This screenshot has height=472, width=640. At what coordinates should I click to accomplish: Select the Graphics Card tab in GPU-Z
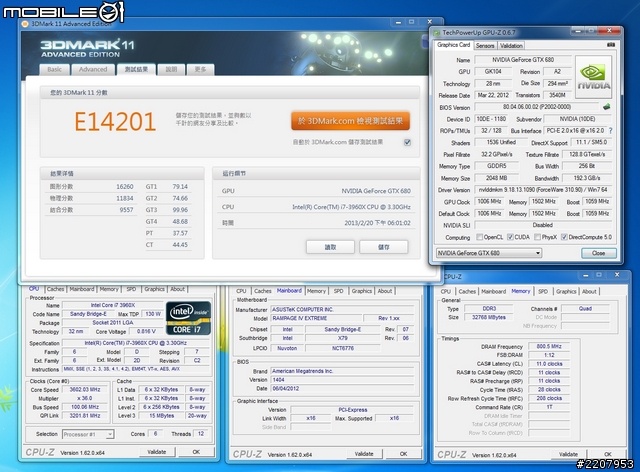point(453,45)
